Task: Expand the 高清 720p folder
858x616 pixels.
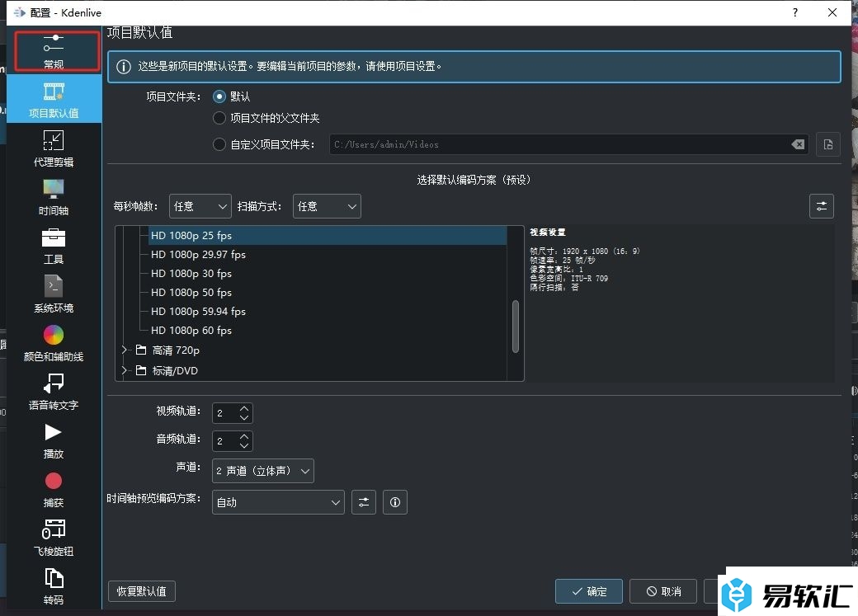Action: [x=125, y=350]
